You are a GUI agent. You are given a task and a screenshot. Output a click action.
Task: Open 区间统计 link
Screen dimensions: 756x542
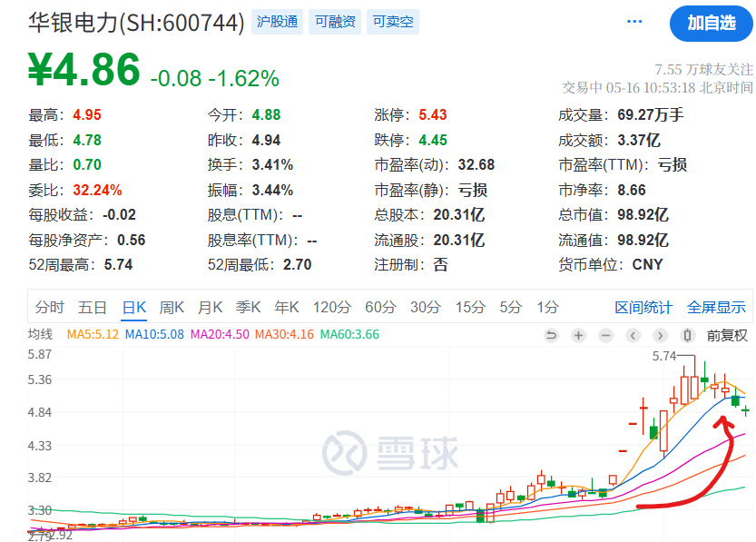[x=643, y=307]
